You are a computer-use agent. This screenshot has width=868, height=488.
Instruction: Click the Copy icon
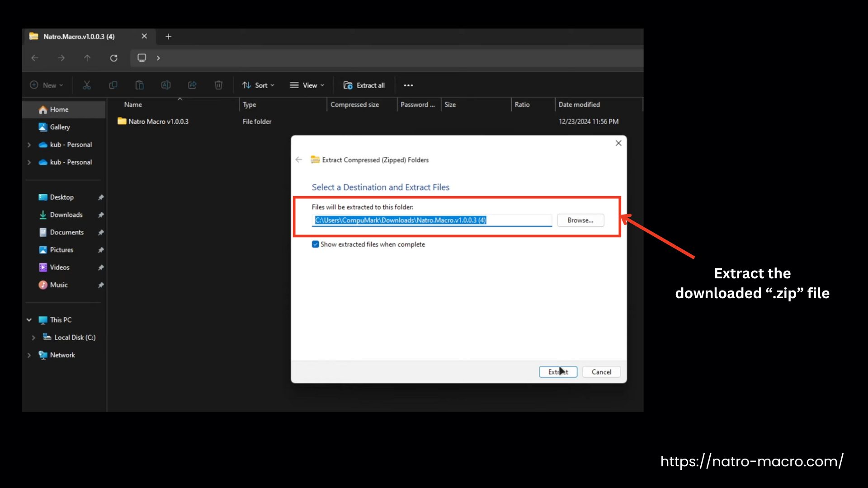tap(113, 85)
